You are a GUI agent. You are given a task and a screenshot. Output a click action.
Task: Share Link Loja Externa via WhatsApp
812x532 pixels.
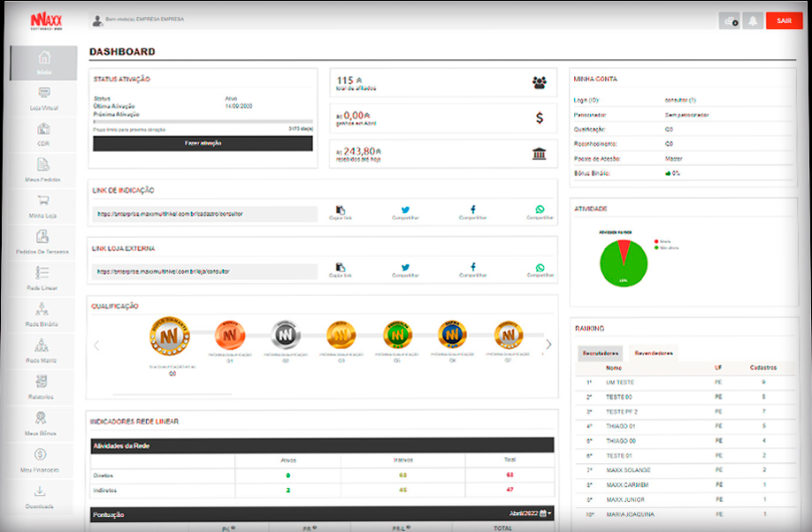[x=540, y=270]
